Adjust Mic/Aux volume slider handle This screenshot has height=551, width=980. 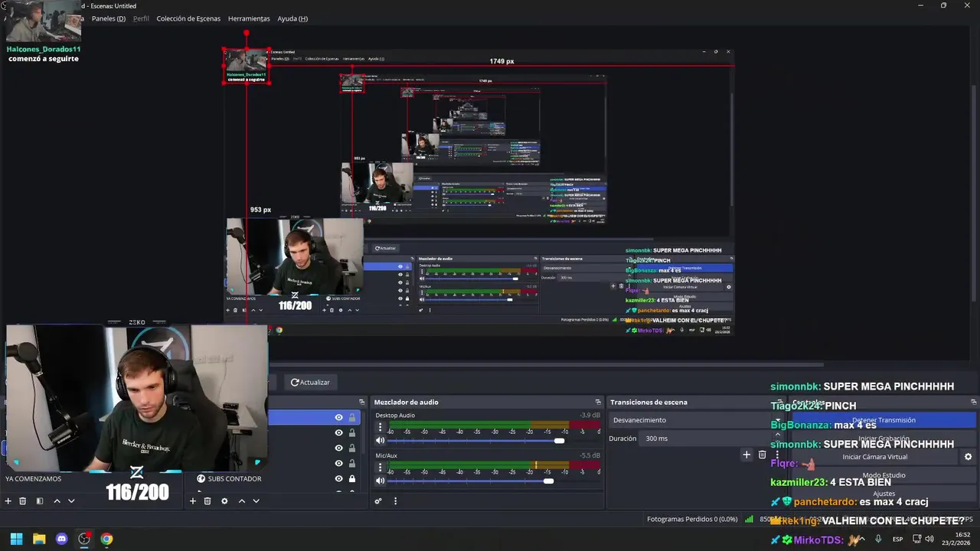coord(548,481)
